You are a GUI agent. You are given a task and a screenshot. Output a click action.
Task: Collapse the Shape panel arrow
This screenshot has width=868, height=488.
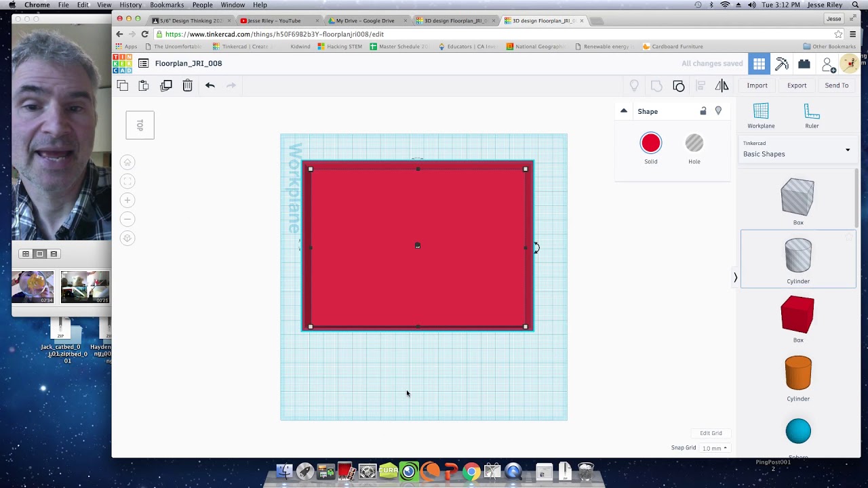click(x=624, y=111)
